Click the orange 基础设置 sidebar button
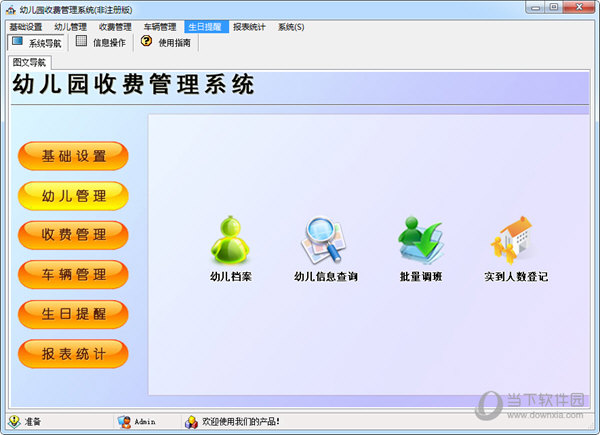 (73, 156)
